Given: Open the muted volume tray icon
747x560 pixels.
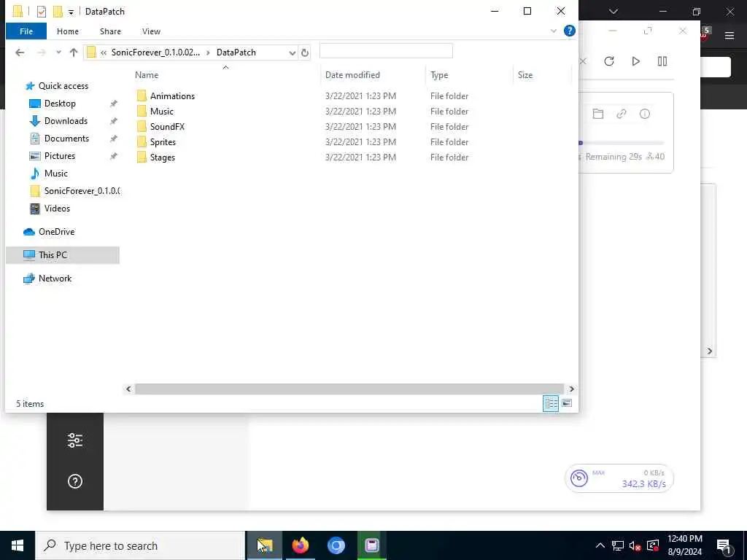Looking at the screenshot, I should point(635,545).
